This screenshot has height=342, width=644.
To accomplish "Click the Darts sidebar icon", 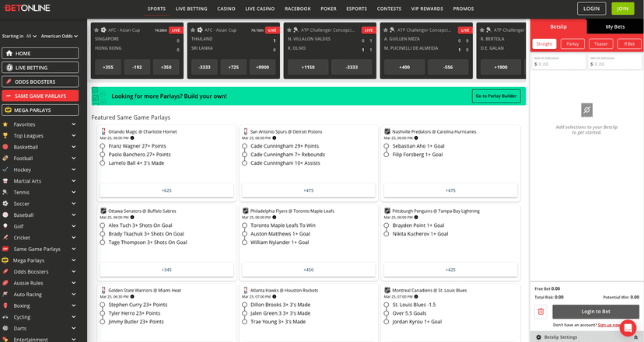I will click(5, 328).
